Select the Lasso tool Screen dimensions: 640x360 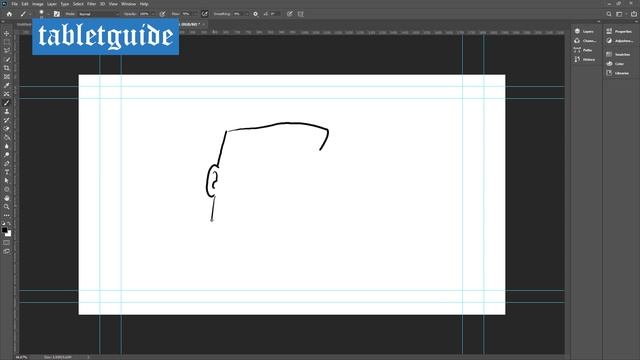click(x=7, y=50)
